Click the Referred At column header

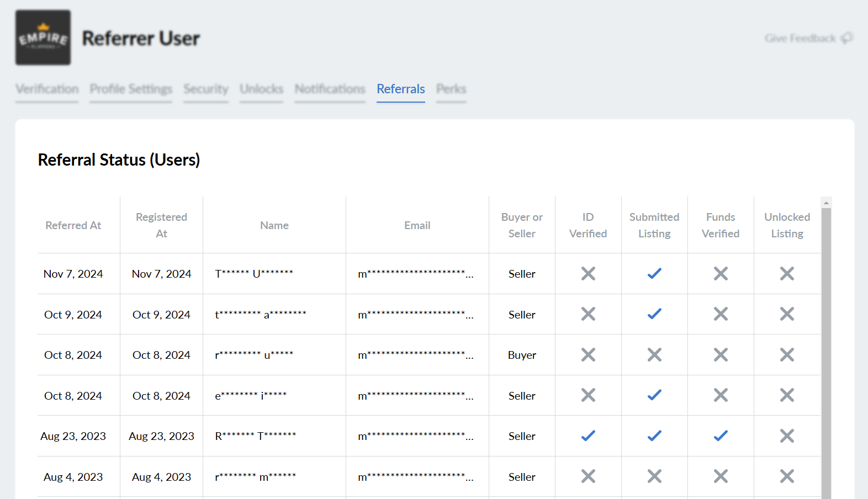(x=73, y=225)
